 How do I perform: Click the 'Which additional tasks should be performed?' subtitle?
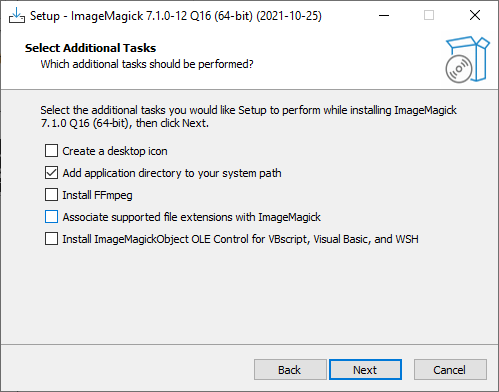147,64
